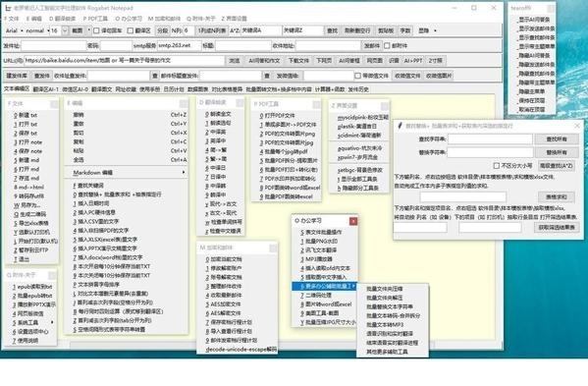The image size is (588, 386).
Task: Expand the font size 16 combo box arrow
Action: (65, 30)
